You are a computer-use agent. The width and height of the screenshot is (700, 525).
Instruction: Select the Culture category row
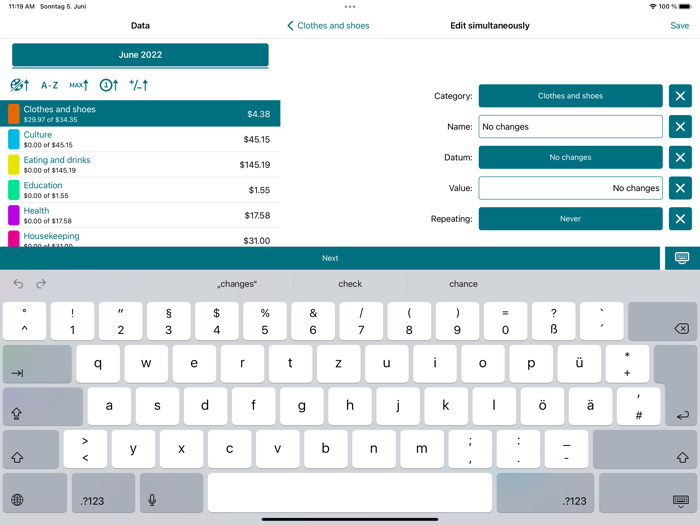pyautogui.click(x=140, y=139)
